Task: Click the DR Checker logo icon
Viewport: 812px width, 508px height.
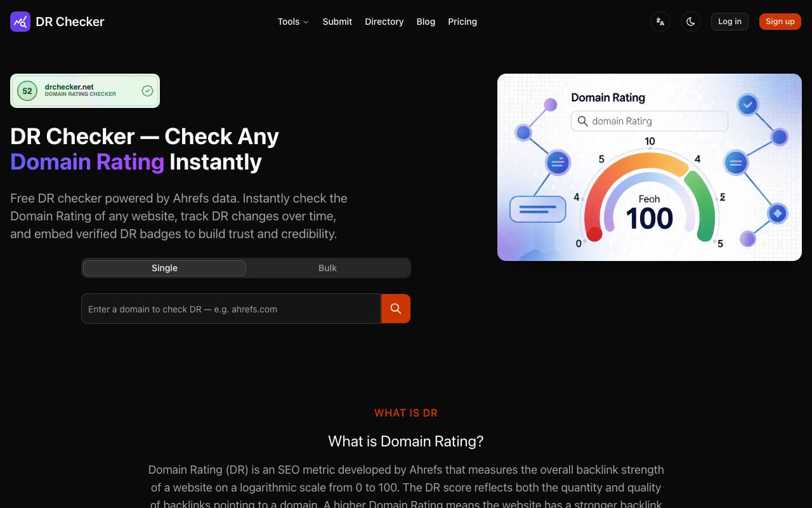Action: point(20,22)
